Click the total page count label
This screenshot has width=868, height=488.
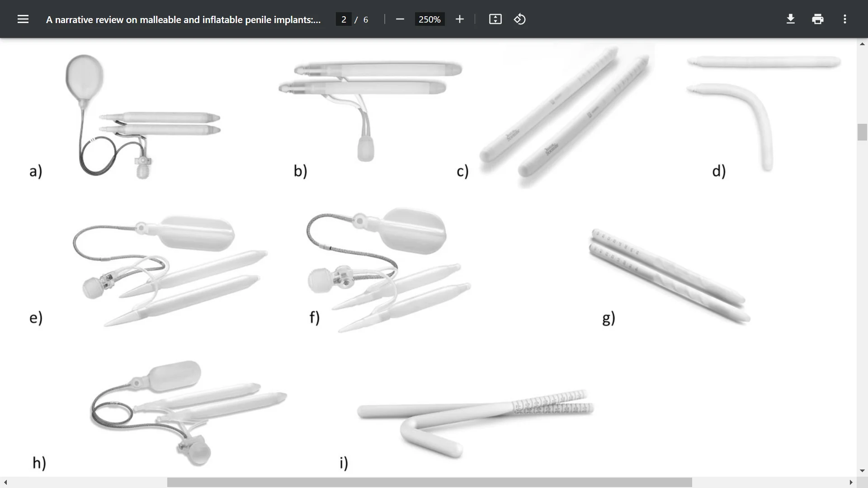pyautogui.click(x=366, y=19)
